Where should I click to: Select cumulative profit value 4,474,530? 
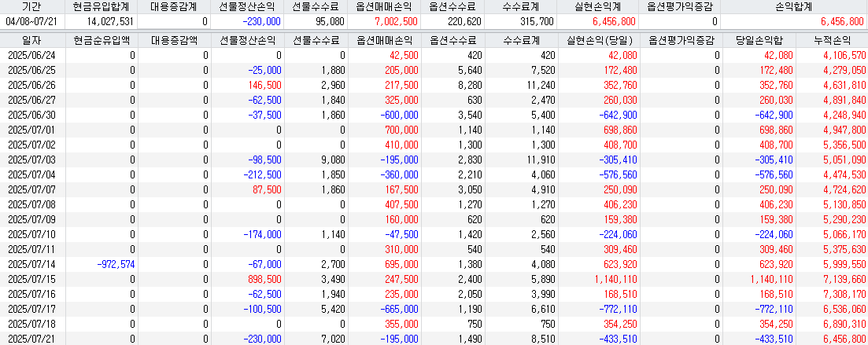844,174
